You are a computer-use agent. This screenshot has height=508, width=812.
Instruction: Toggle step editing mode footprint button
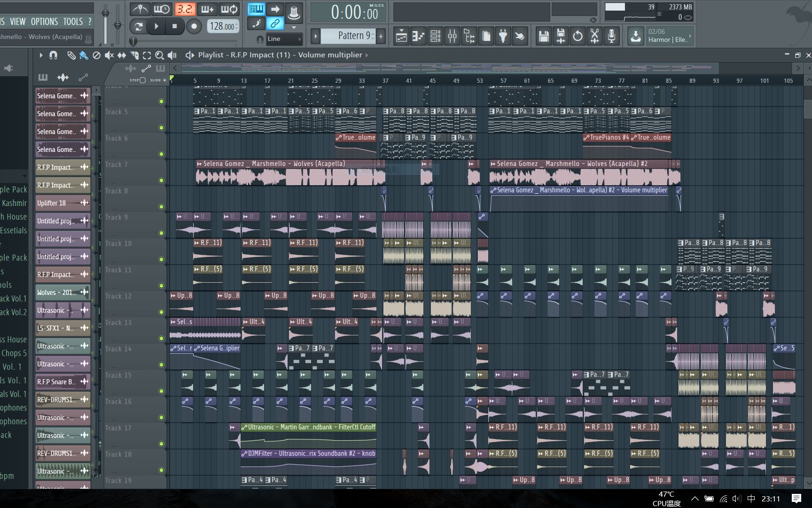coord(256,23)
